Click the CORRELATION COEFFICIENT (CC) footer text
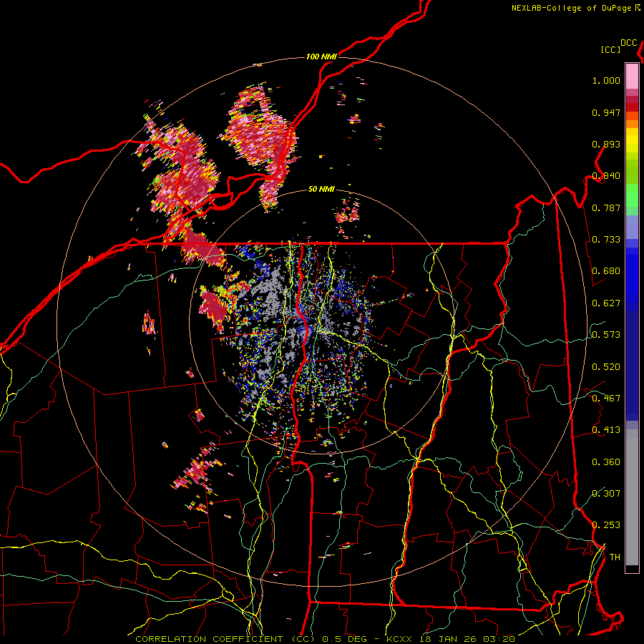This screenshot has width=644, height=644. tap(225, 639)
